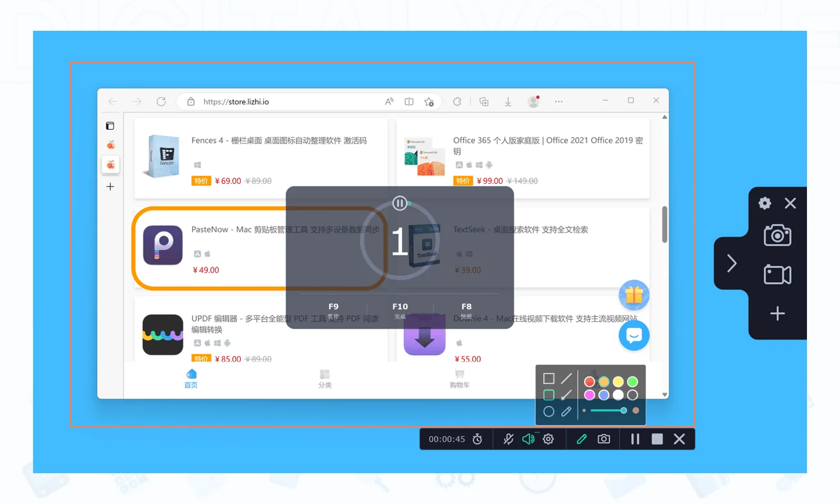Viewport: 840px width, 504px height.
Task: Go forward in the browser
Action: (x=137, y=101)
